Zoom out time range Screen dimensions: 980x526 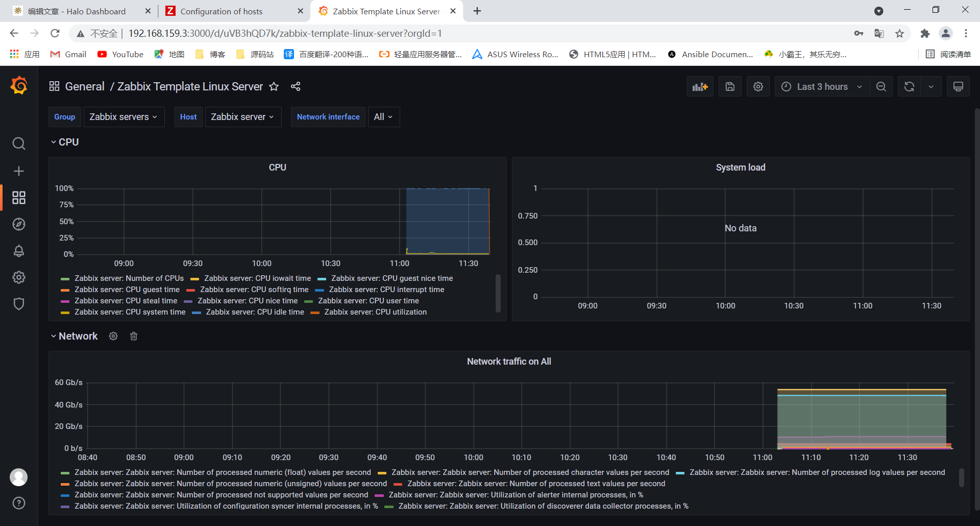point(881,87)
